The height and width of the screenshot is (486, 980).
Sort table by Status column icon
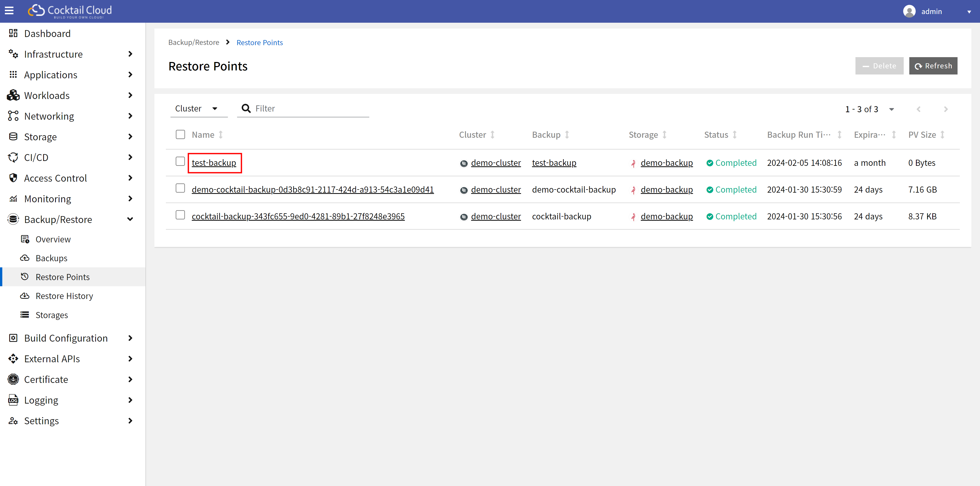coord(735,135)
